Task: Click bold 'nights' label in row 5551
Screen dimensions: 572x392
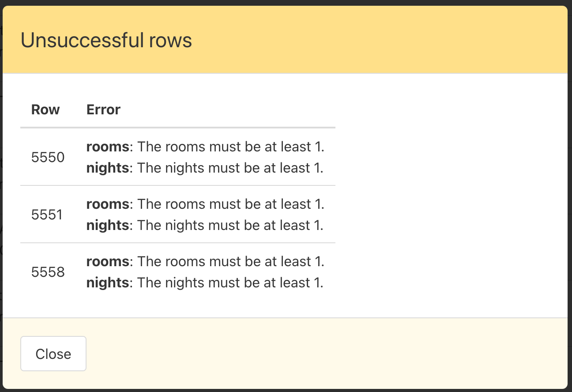Action: 107,225
